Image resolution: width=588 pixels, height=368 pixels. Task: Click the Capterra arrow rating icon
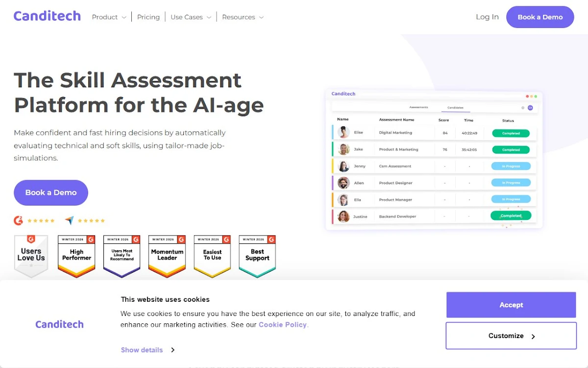[69, 221]
